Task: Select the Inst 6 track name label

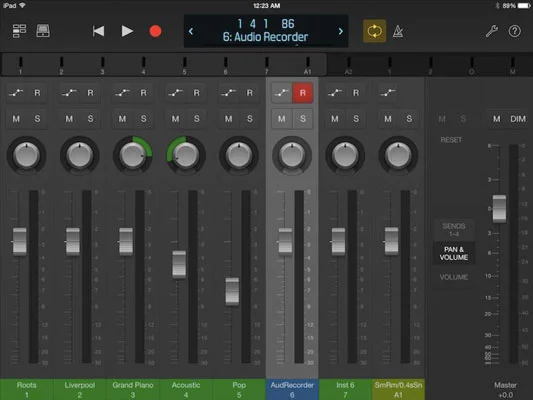Action: pos(345,389)
